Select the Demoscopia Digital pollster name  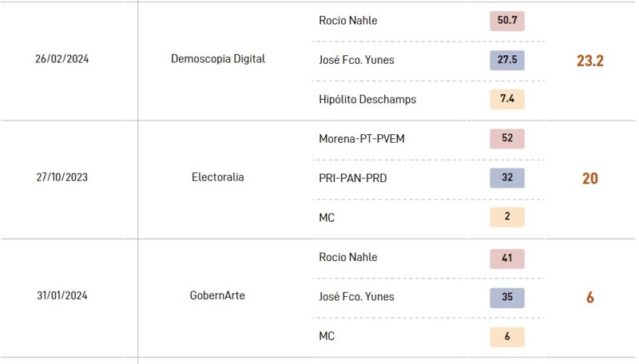(x=218, y=59)
